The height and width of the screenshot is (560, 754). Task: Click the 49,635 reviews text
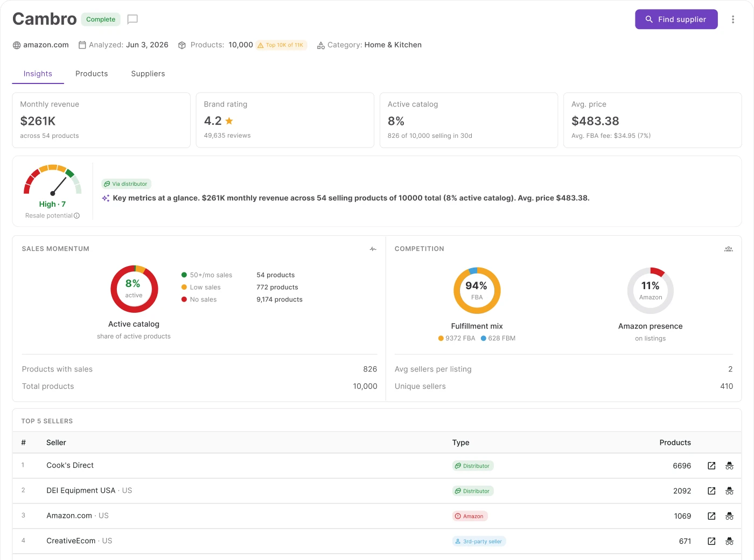(227, 136)
